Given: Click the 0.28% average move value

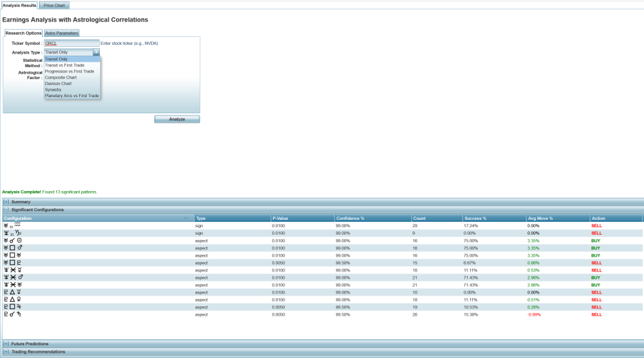Looking at the screenshot, I should [533, 307].
